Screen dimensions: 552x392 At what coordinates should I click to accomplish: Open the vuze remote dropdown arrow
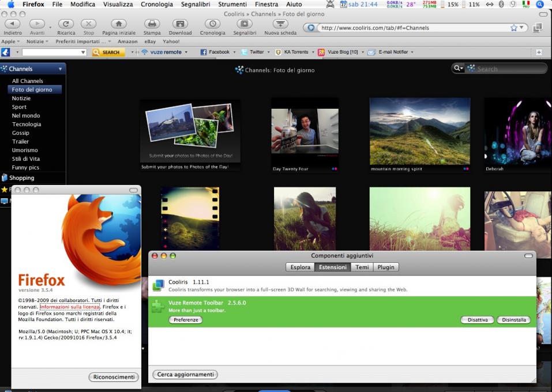coord(186,52)
